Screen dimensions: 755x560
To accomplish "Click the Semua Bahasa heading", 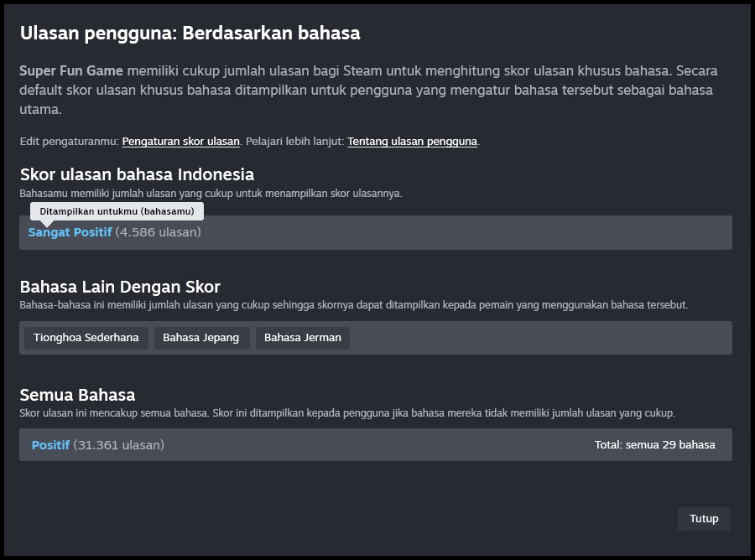I will coord(77,395).
